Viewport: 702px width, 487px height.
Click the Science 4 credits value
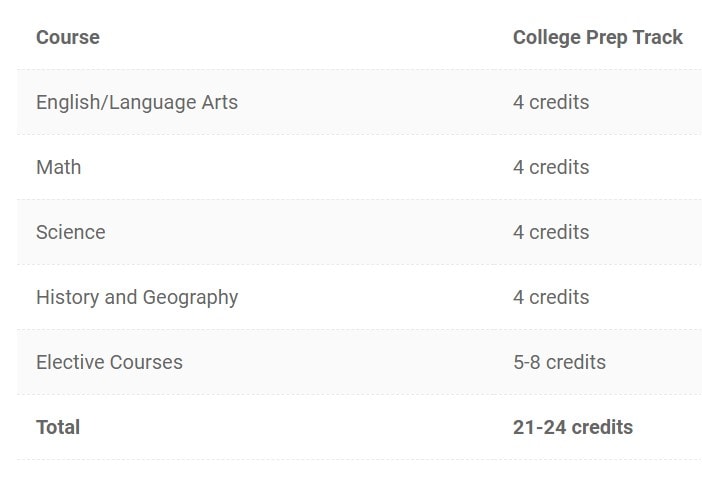[551, 232]
